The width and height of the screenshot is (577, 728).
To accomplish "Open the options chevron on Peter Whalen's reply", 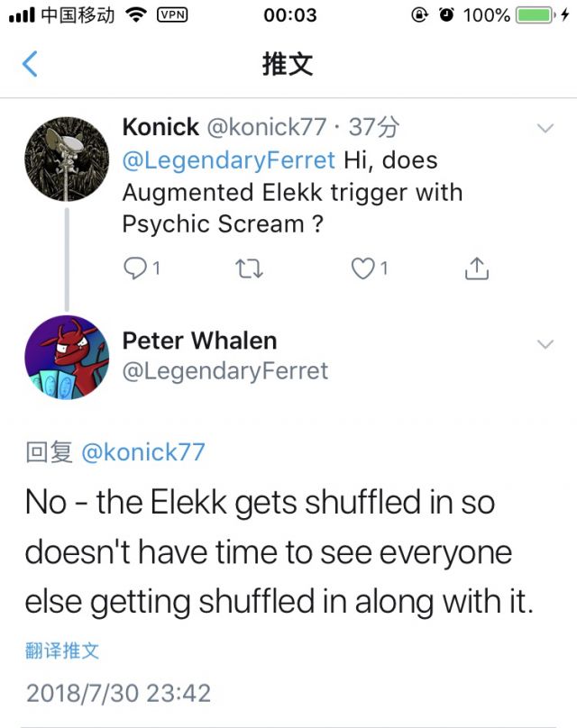I will [x=545, y=344].
